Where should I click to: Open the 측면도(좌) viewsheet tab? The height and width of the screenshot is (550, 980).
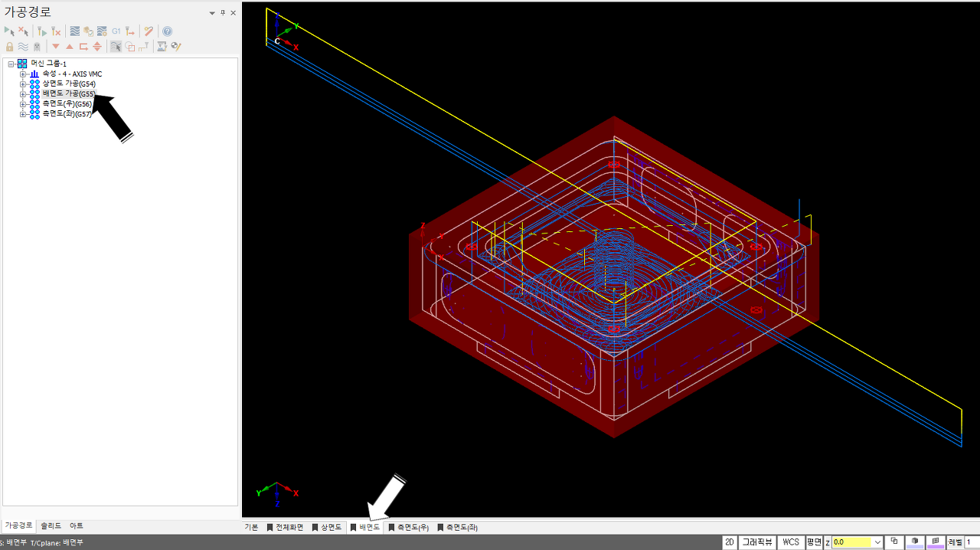[457, 527]
